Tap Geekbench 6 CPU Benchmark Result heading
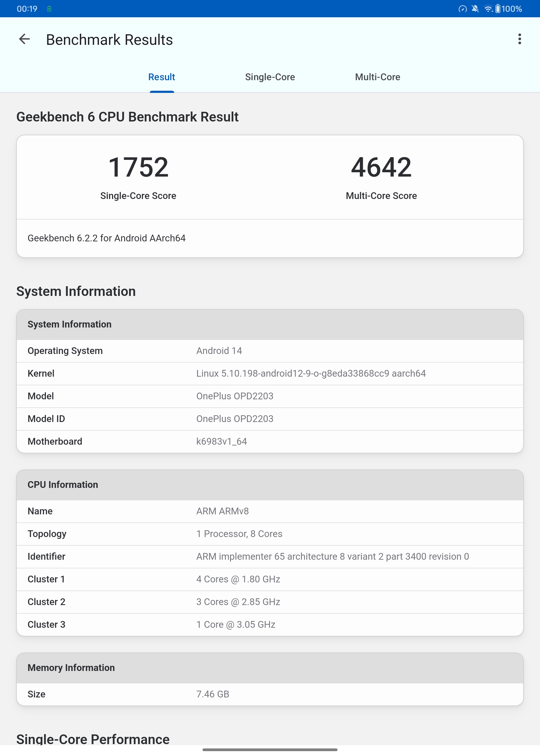This screenshot has width=540, height=756. (127, 117)
